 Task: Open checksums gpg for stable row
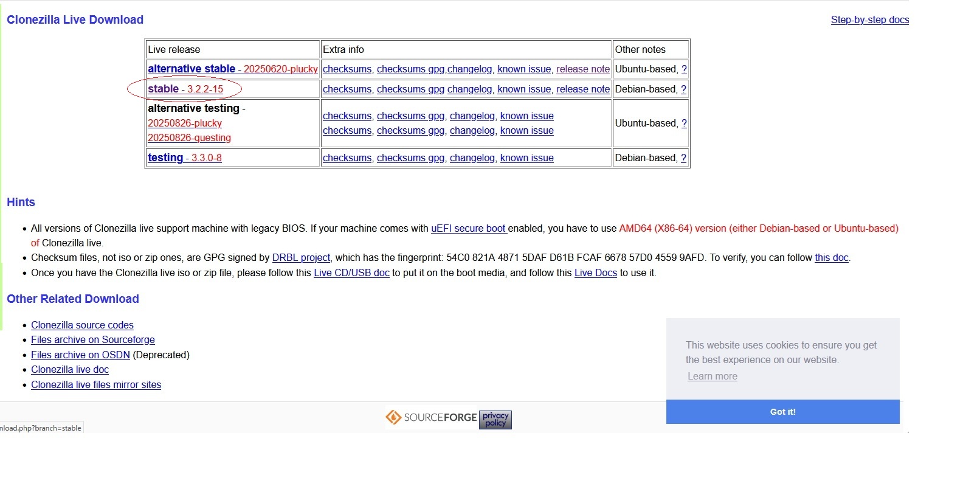pos(411,89)
